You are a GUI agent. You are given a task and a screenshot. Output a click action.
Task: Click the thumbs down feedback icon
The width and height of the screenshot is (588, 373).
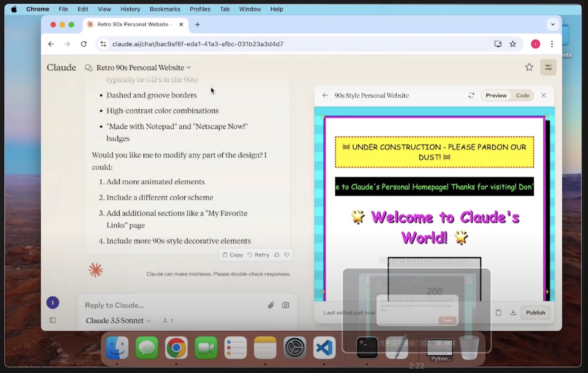tap(287, 255)
